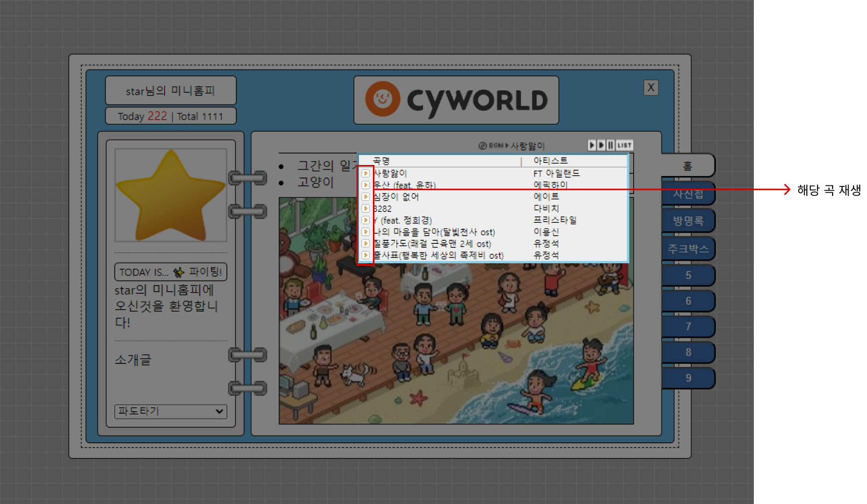Click tab number 8
The height and width of the screenshot is (504, 867).
688,352
